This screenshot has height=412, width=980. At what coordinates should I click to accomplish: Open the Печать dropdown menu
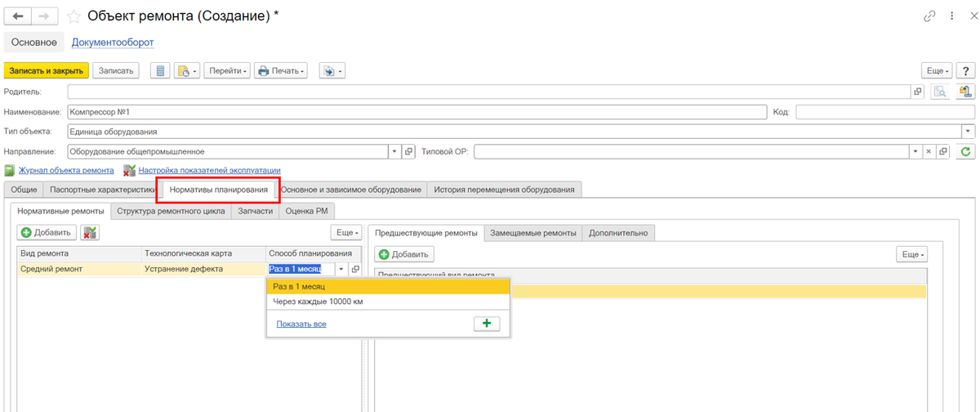point(281,71)
